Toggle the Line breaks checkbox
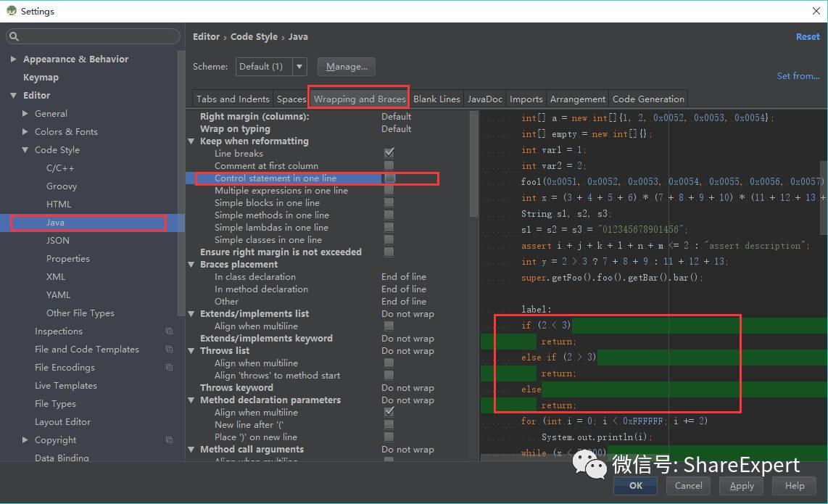The height and width of the screenshot is (504, 828). pyautogui.click(x=389, y=153)
